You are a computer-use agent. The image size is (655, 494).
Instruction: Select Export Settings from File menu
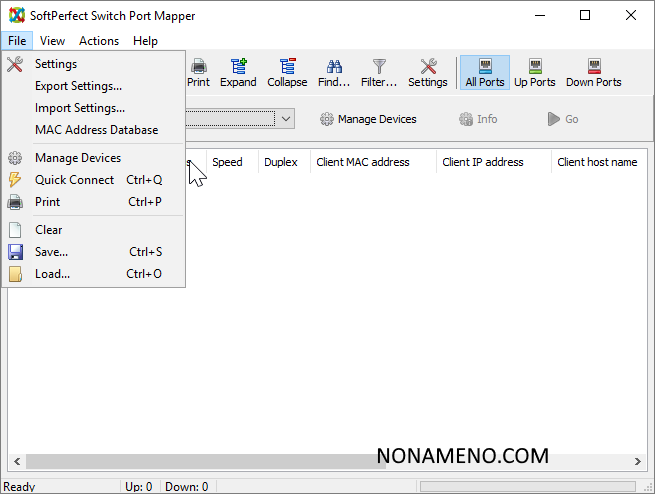tap(78, 86)
